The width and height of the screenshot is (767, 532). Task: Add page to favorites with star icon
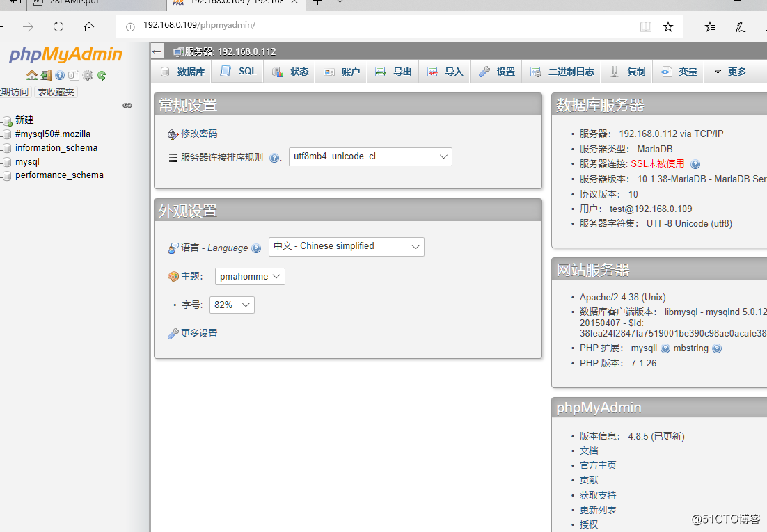click(x=667, y=26)
